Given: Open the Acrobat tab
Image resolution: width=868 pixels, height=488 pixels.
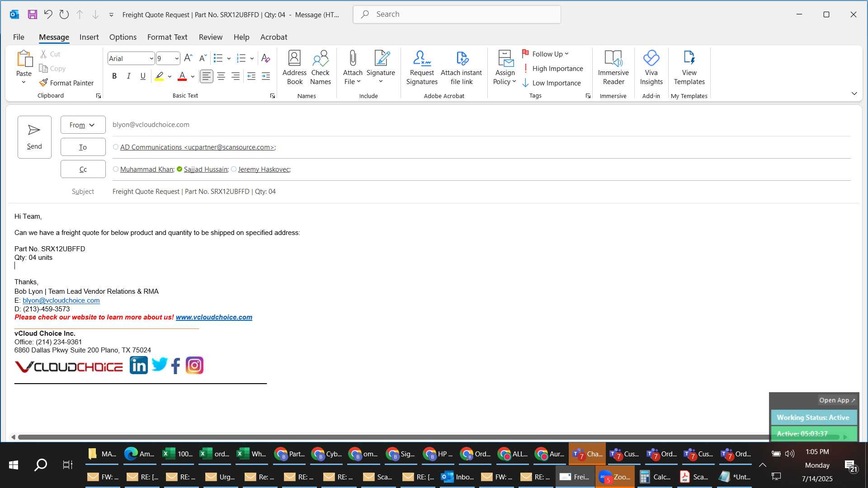Looking at the screenshot, I should (274, 37).
